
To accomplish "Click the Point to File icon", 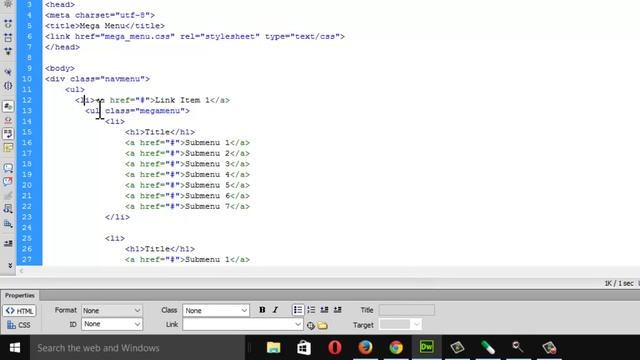I will coord(311,326).
